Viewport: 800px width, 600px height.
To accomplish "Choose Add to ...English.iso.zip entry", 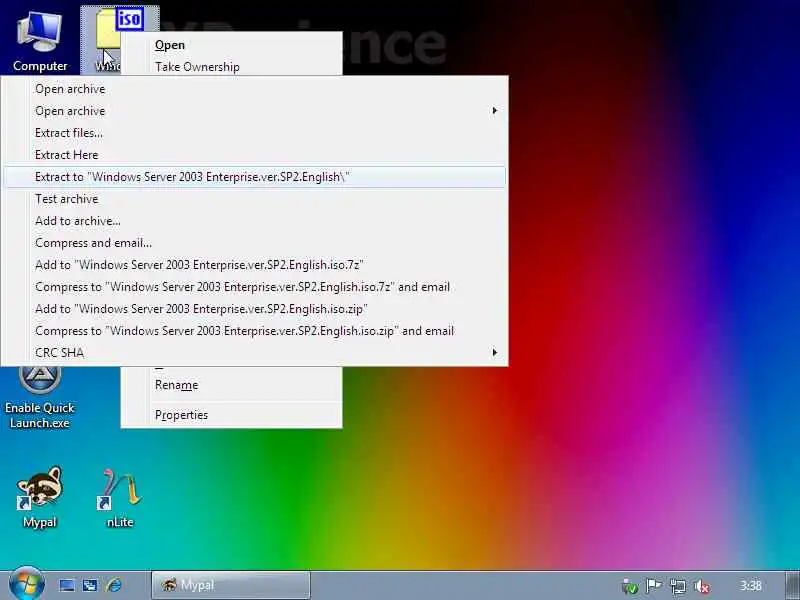I will (254, 309).
